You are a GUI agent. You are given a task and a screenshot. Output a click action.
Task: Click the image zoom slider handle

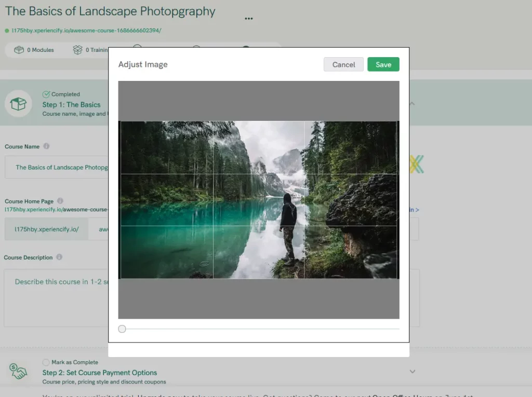point(122,328)
